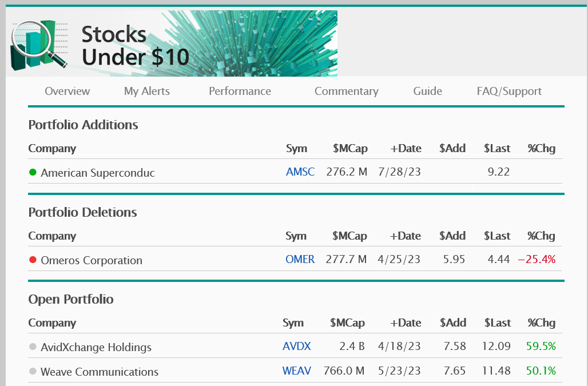Click the 11.48 last price
The height and width of the screenshot is (386, 588).
pos(496,371)
